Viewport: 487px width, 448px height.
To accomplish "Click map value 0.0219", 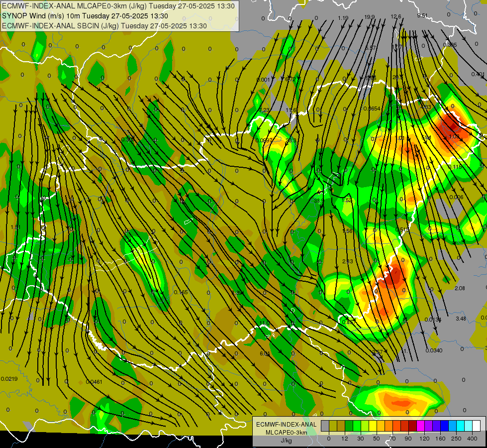I will click(x=9, y=379).
